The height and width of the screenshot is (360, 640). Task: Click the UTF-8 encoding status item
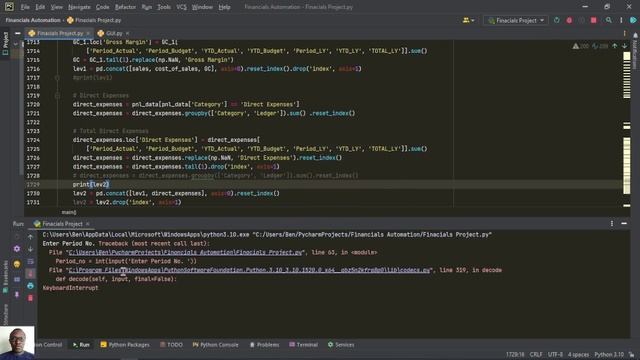click(555, 355)
